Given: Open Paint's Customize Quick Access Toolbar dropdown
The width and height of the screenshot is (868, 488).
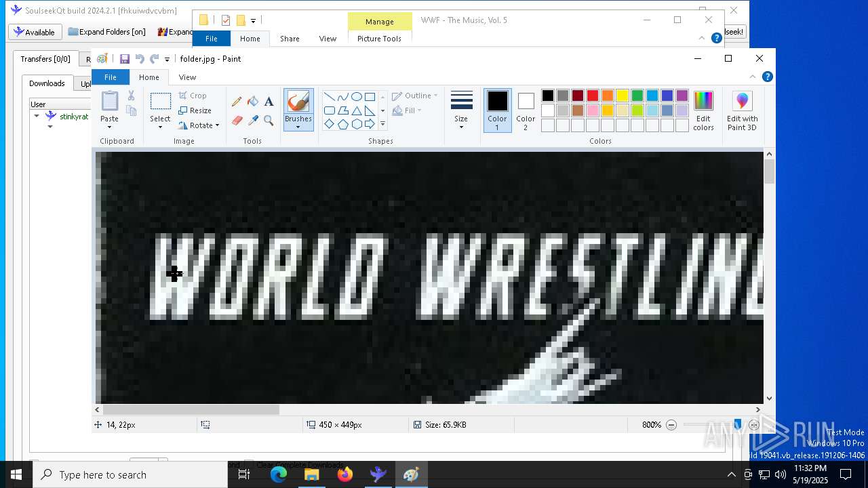Looking at the screenshot, I should point(167,60).
